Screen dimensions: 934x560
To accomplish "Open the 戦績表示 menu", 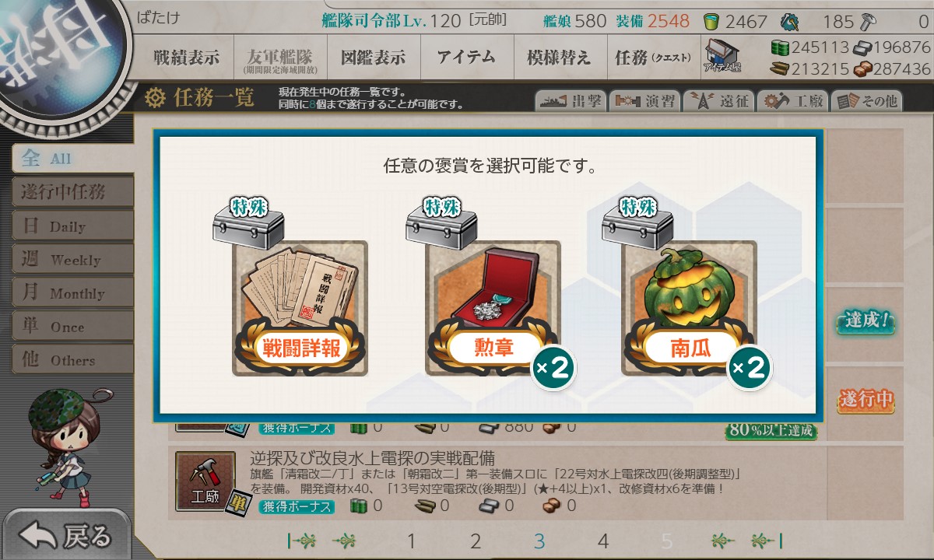I will click(x=187, y=58).
